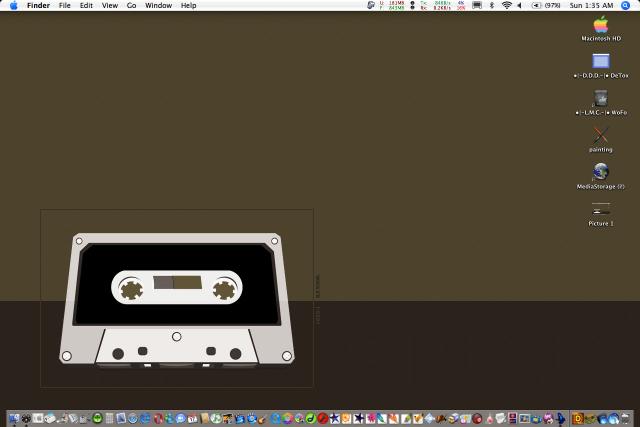The image size is (640, 427).
Task: Select the Picture 1 desktop file
Action: 601,209
